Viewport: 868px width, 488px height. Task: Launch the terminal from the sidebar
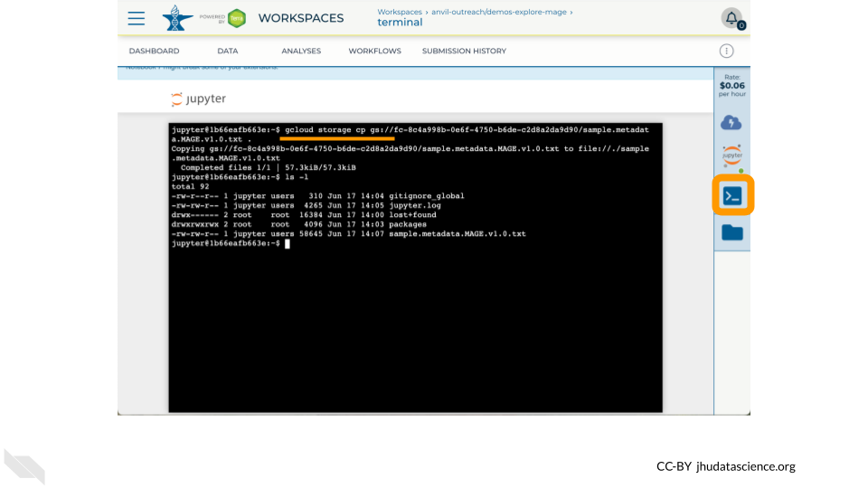click(x=732, y=196)
